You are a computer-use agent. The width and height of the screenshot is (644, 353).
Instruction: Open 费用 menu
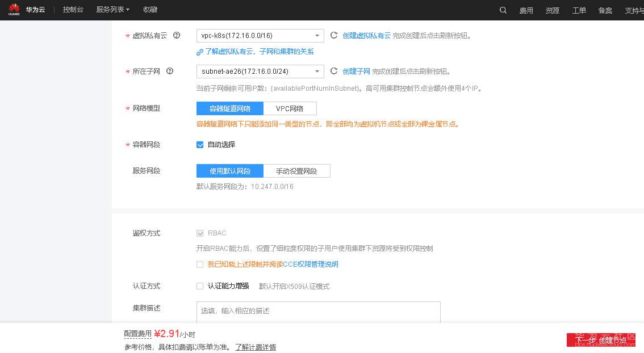coord(526,10)
